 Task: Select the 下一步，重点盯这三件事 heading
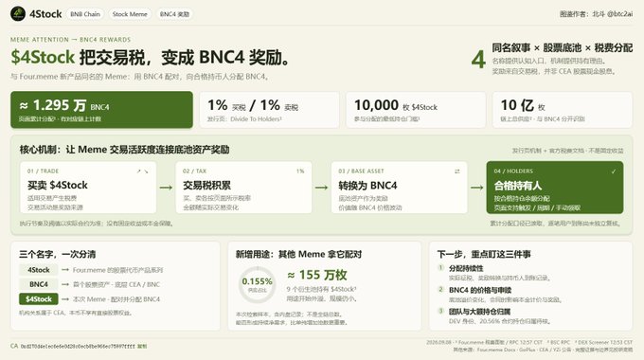tap(484, 254)
